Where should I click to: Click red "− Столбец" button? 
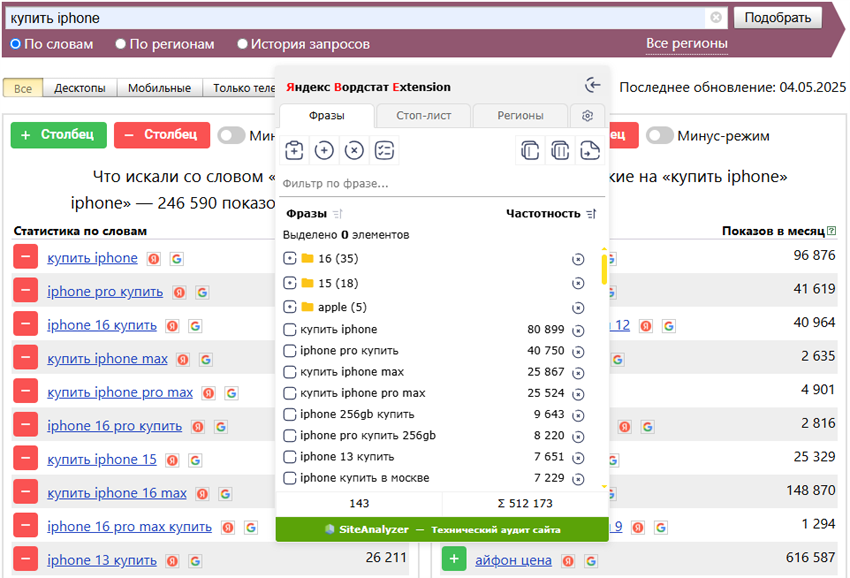(x=162, y=134)
